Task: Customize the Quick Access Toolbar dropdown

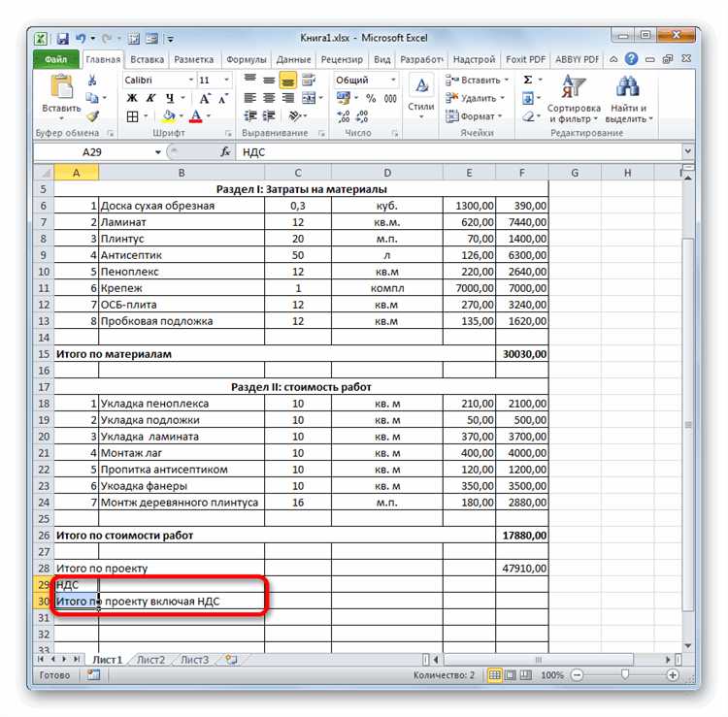Action: click(x=170, y=39)
